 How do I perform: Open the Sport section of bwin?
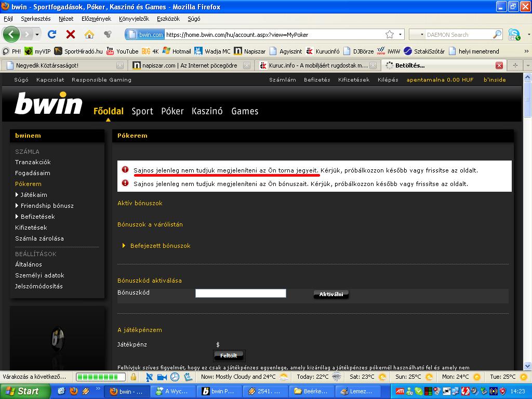[142, 111]
